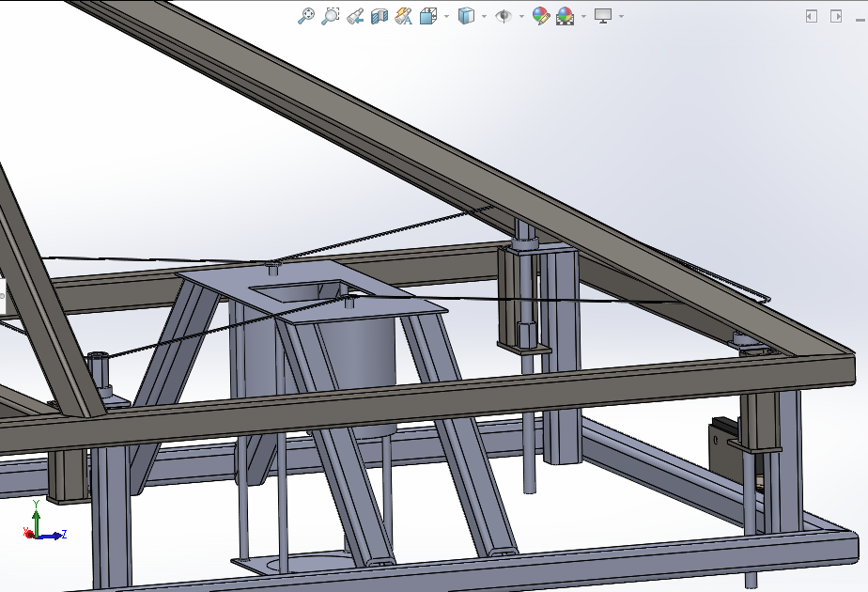Open Dynamic Annotation Views
The width and height of the screenshot is (868, 592).
[404, 17]
